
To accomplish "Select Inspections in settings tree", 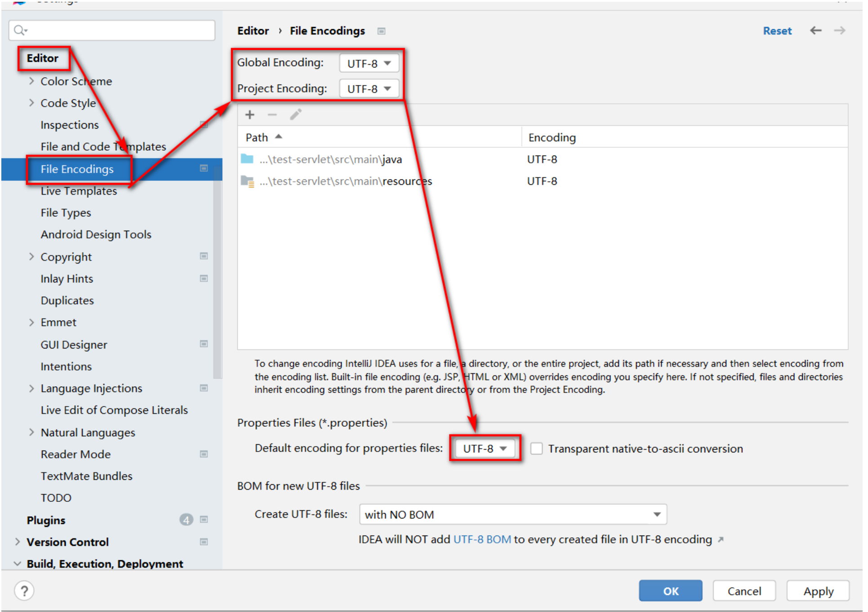I will [70, 125].
